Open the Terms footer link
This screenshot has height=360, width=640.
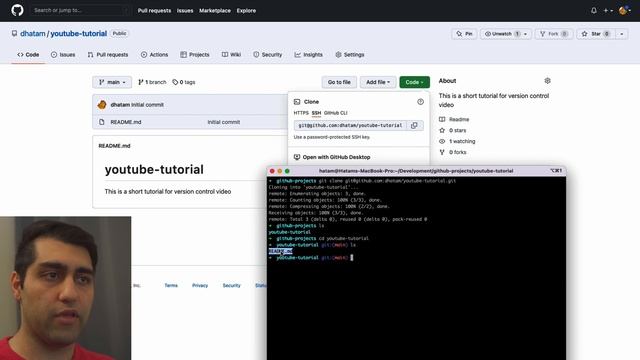[171, 285]
